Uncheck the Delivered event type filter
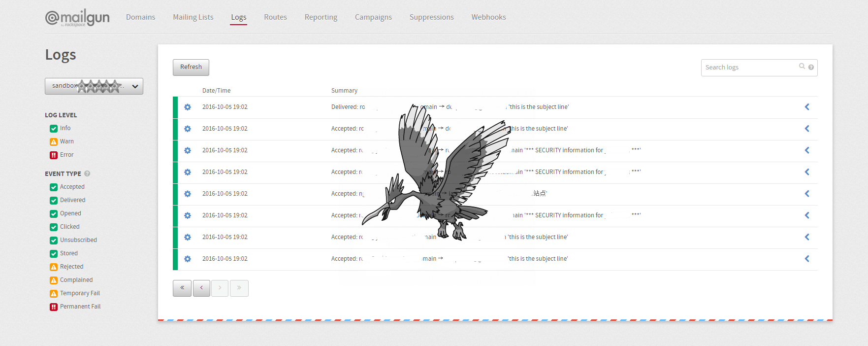The height and width of the screenshot is (346, 868). pos(54,201)
